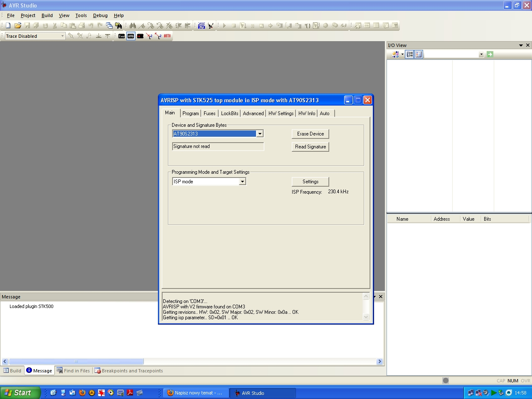Click the Erase Device button

click(x=310, y=134)
